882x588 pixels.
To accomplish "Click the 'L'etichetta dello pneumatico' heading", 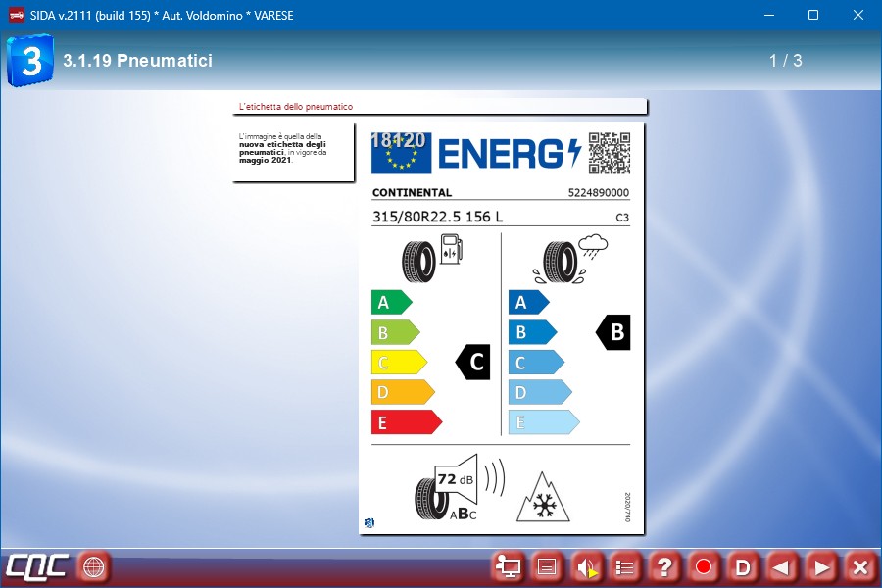I will (x=296, y=107).
